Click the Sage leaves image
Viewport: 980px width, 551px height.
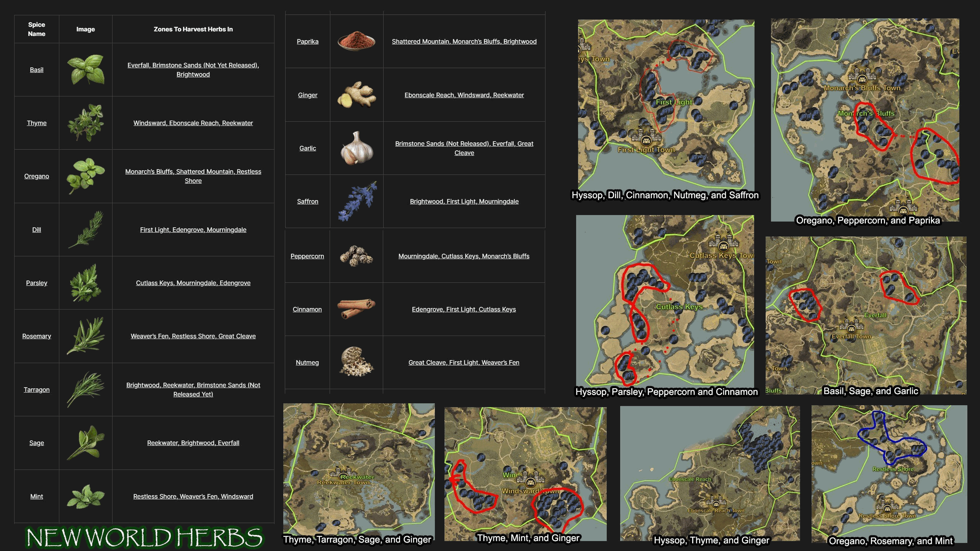[x=85, y=443]
